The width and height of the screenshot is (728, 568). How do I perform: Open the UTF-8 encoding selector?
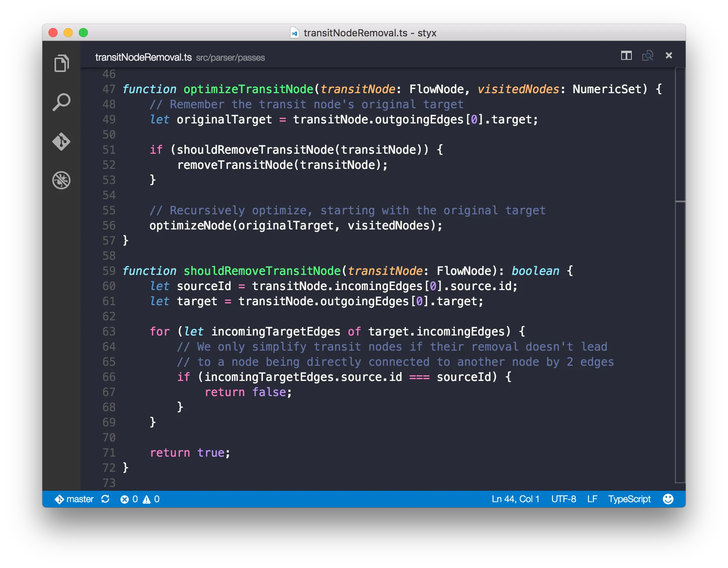coord(564,499)
